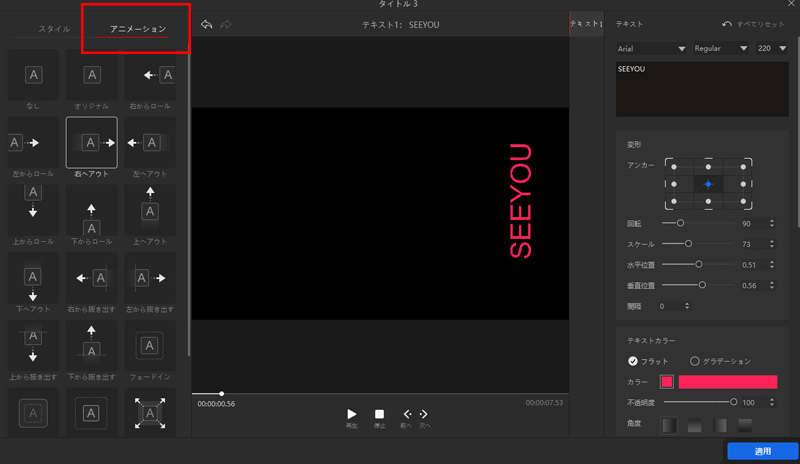Adjust the 水平位置 horizontal position slider
The width and height of the screenshot is (800, 464).
point(698,264)
